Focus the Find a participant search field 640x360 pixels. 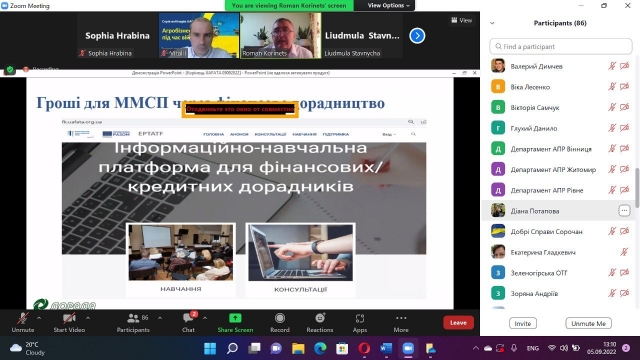(560, 47)
